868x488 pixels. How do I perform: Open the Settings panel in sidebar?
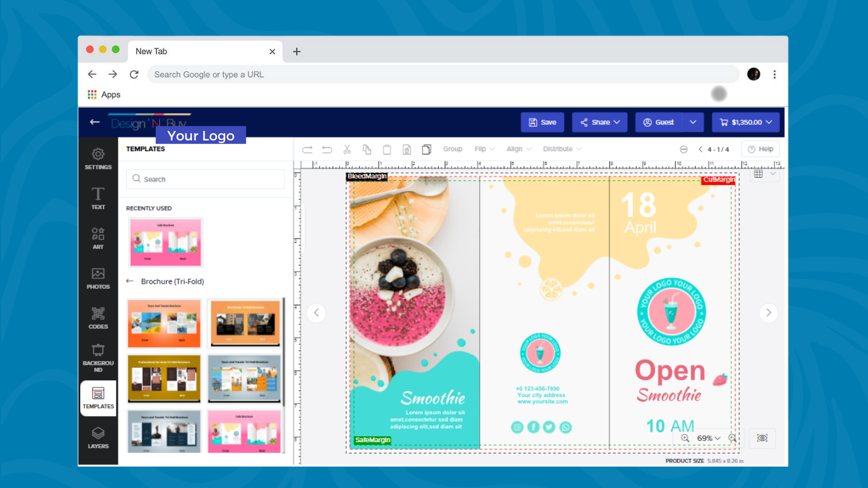(x=98, y=159)
